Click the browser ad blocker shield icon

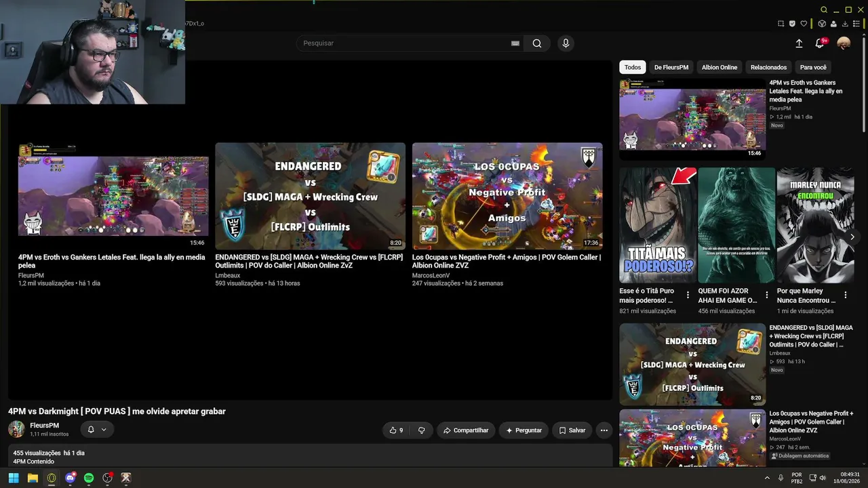click(792, 24)
